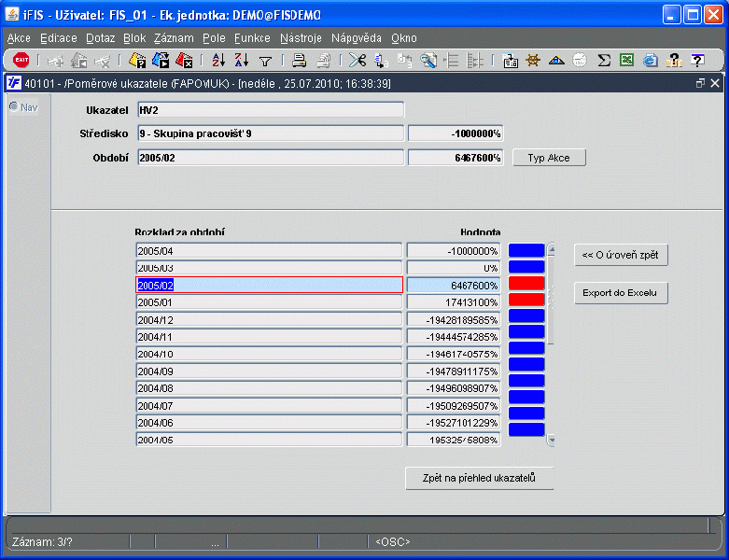This screenshot has width=729, height=560.
Task: Click the value 17413100% cell
Action: click(454, 302)
